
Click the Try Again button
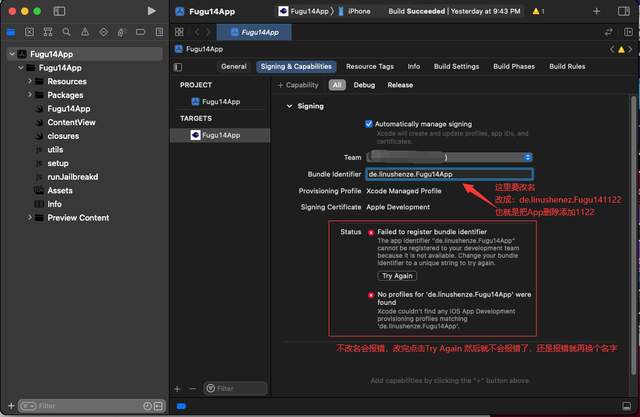tap(397, 276)
